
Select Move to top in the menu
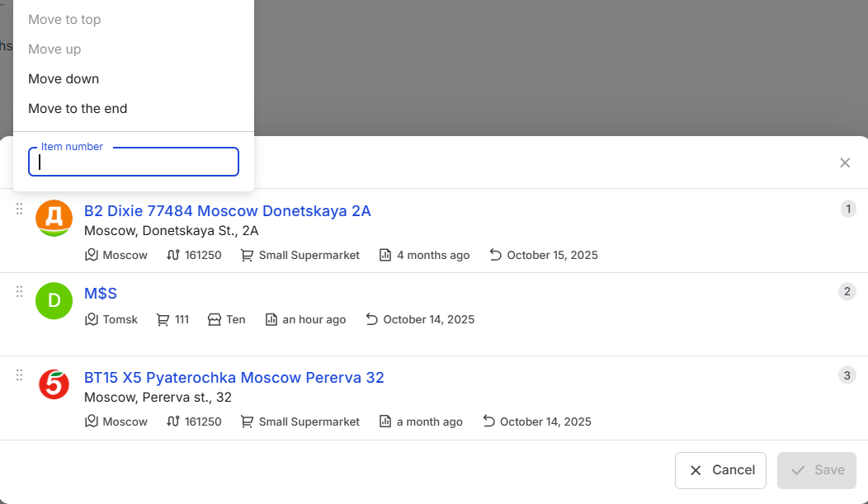point(64,20)
